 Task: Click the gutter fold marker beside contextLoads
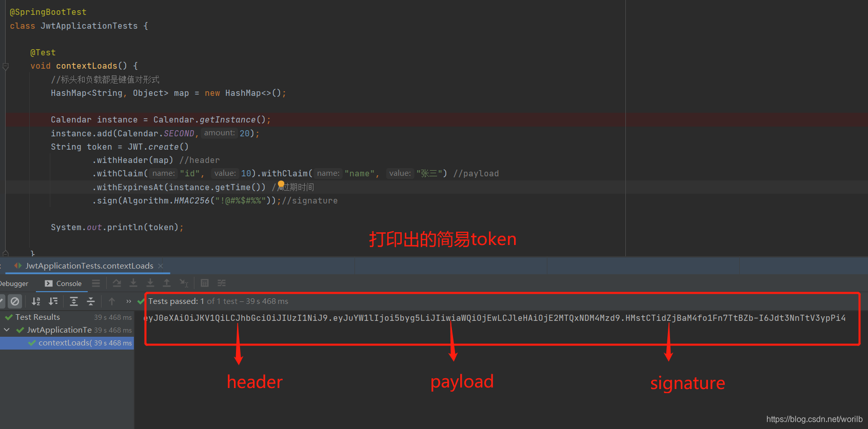tap(6, 66)
